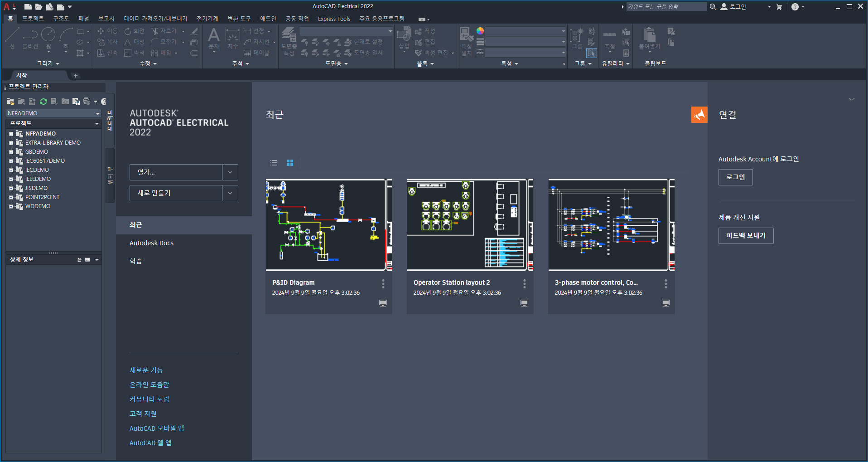Open the P&ID Diagram thumbnail
The width and height of the screenshot is (868, 462).
click(328, 225)
